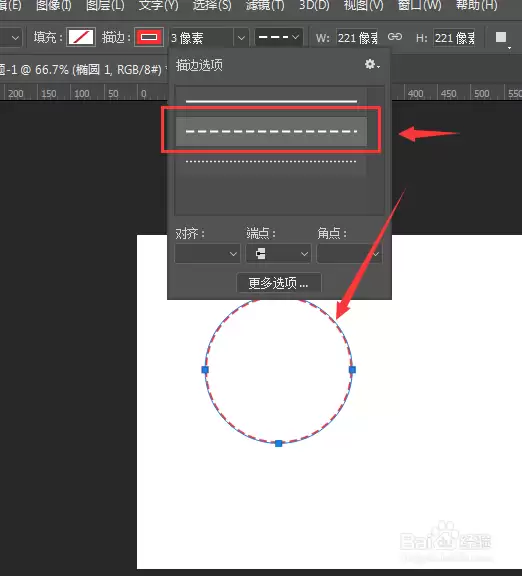
Task: Click the 描边 stroke color swatch
Action: click(149, 37)
